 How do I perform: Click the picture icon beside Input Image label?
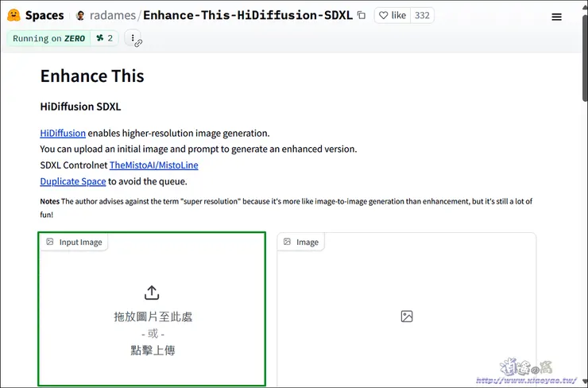click(50, 242)
